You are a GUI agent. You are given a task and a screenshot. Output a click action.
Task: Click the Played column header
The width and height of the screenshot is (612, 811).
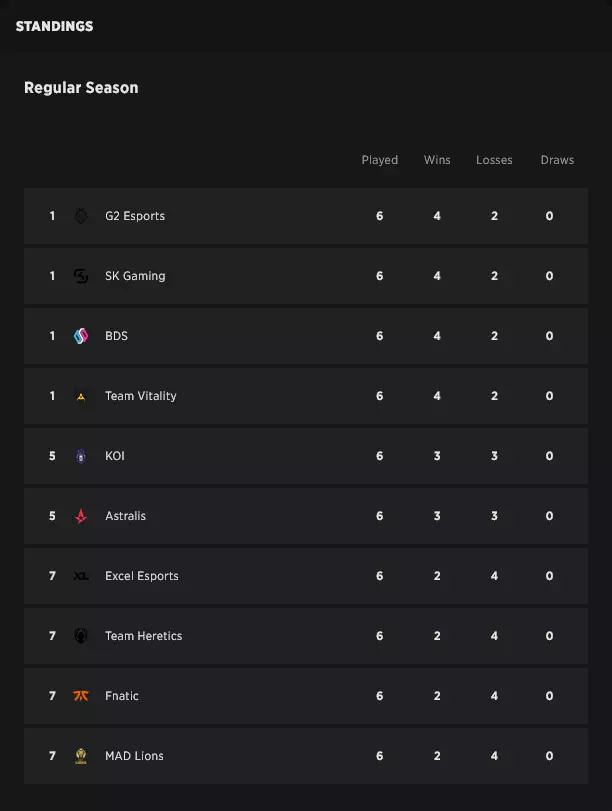[x=380, y=160]
